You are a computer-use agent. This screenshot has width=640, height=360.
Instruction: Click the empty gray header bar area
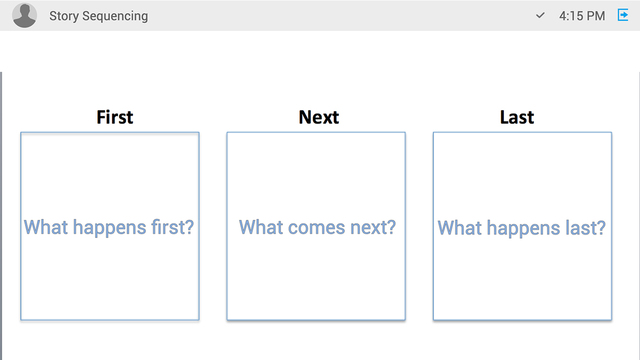pyautogui.click(x=341, y=16)
